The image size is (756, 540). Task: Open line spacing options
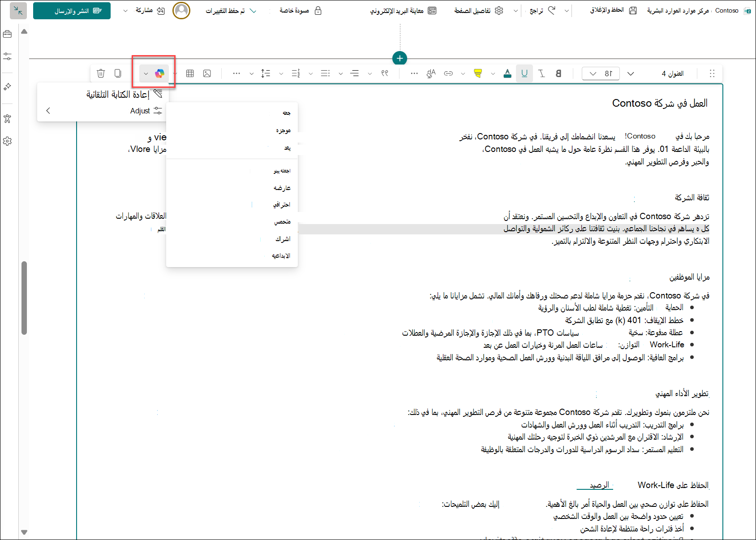(266, 73)
